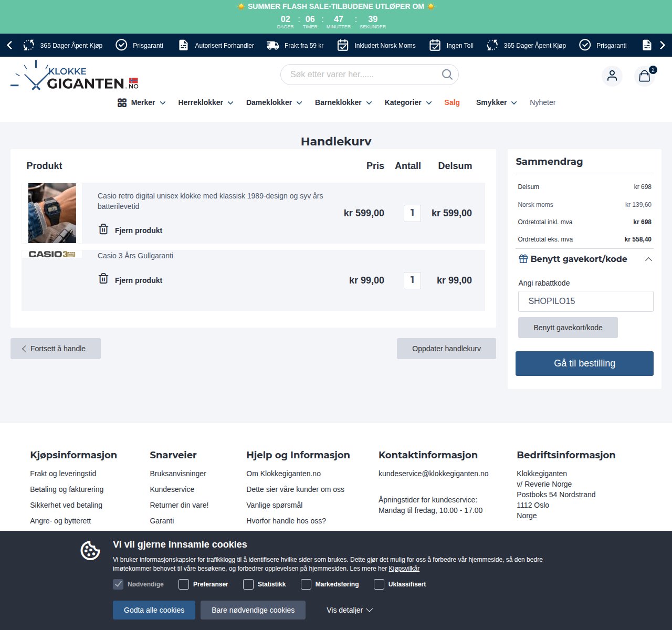Open Garanti footer link
This screenshot has height=630, width=672.
tap(162, 521)
